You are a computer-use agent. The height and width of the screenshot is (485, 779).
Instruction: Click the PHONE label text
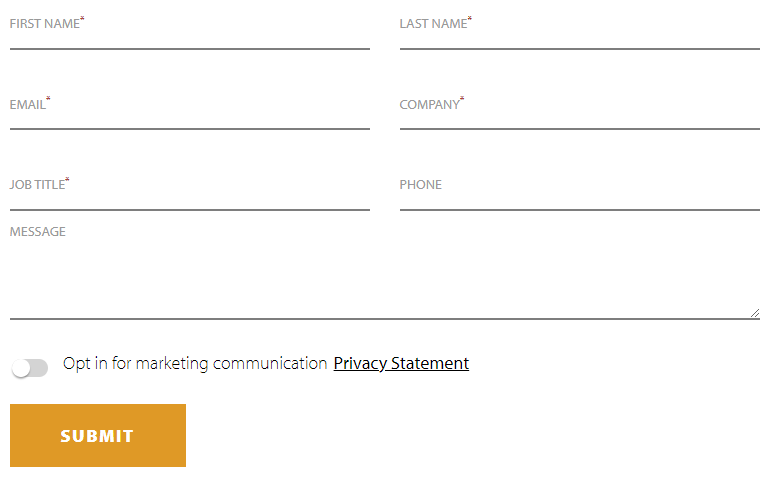[x=420, y=185]
